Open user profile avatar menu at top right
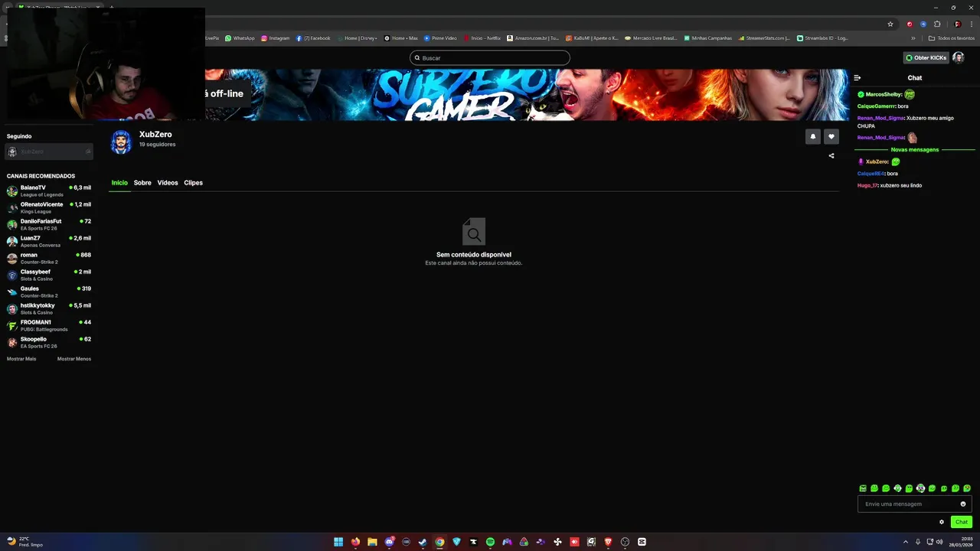 click(x=958, y=57)
